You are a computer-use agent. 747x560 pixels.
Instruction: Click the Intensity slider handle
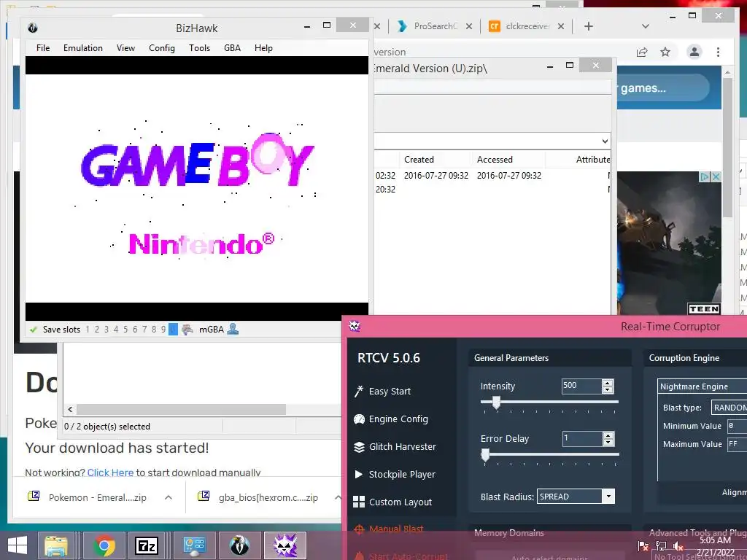496,402
